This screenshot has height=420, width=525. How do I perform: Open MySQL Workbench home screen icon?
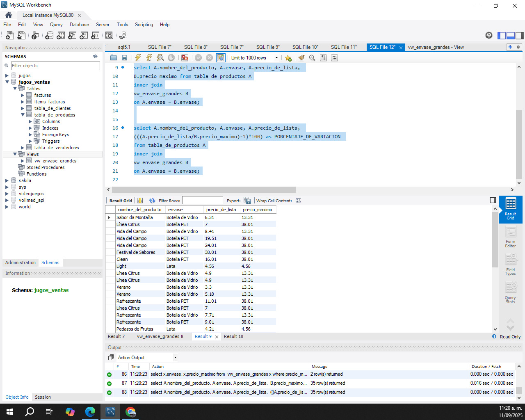9,15
